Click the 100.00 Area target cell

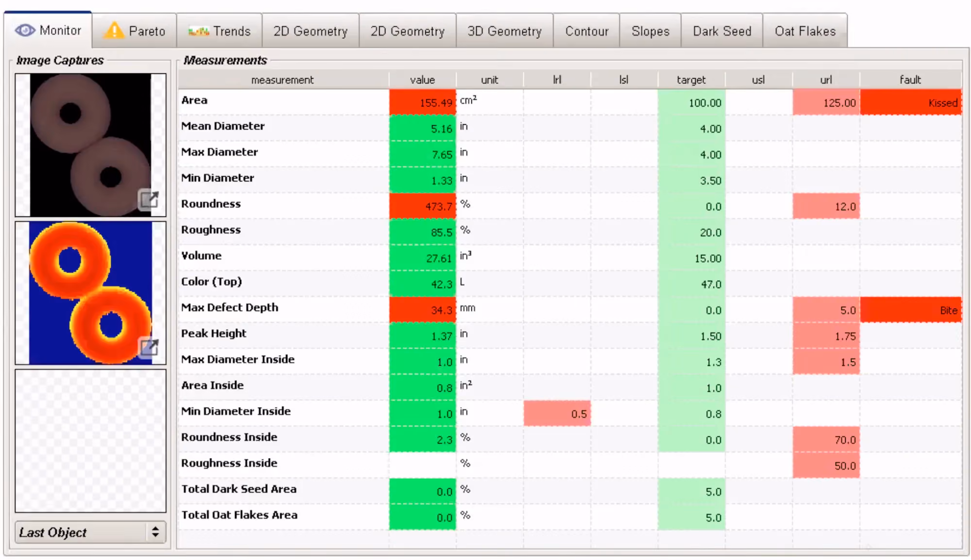click(x=691, y=102)
